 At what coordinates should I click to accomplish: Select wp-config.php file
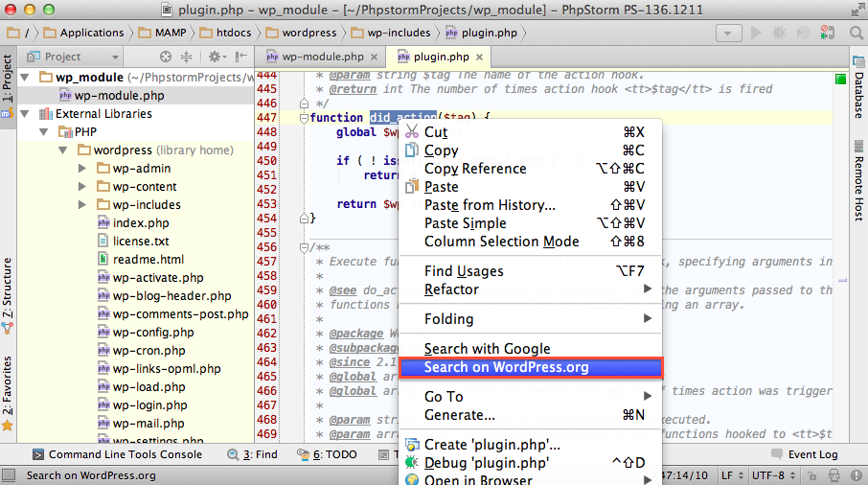(152, 333)
